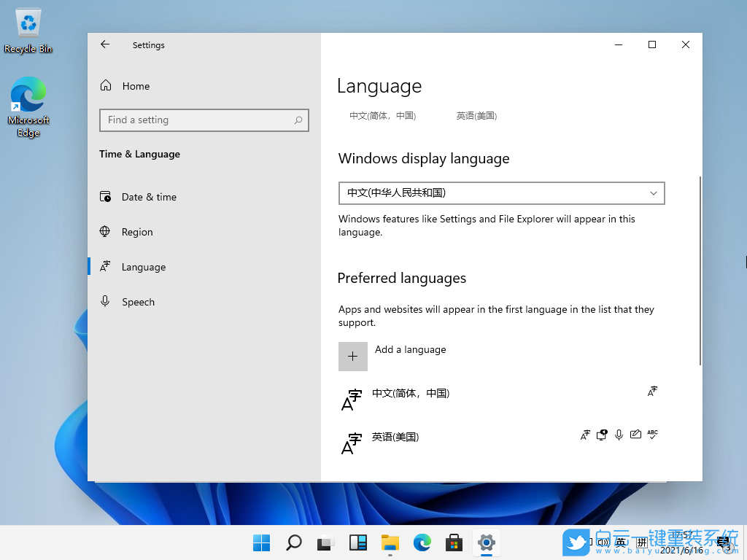Screen dimensions: 747x560
Task: Select the Region globe icon
Action: click(107, 232)
